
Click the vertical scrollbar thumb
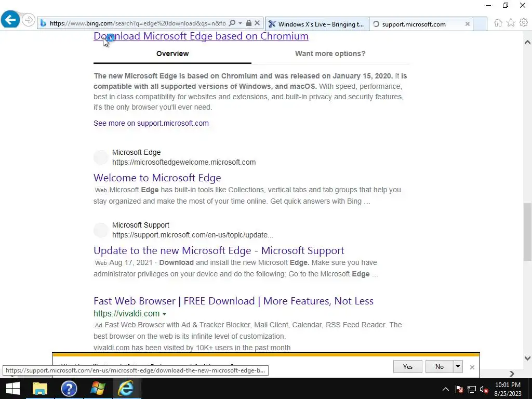pyautogui.click(x=527, y=232)
